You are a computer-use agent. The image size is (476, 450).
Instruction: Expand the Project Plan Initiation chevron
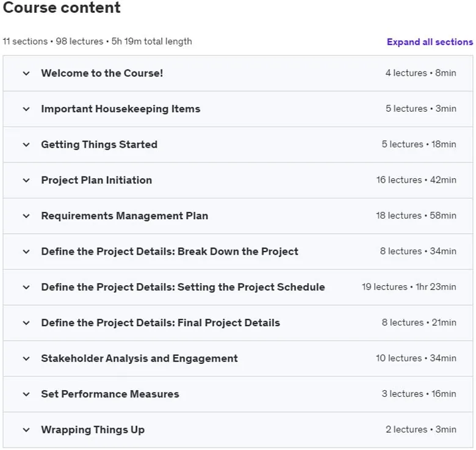coord(26,180)
